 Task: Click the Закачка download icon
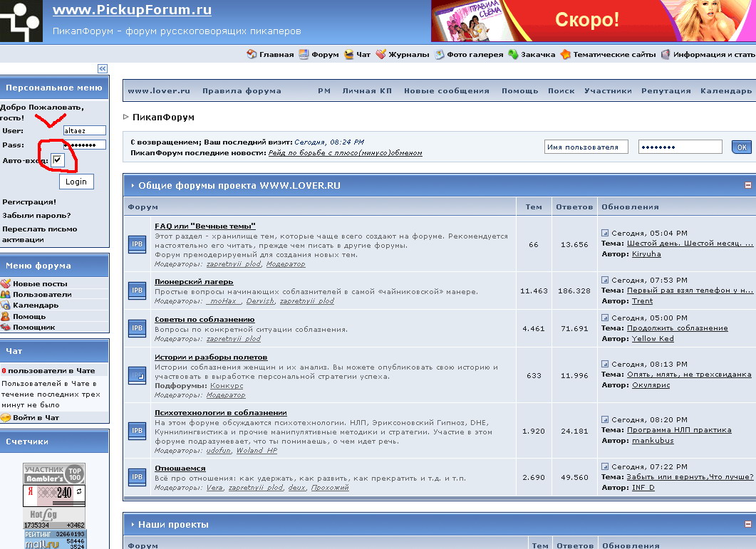coord(513,54)
